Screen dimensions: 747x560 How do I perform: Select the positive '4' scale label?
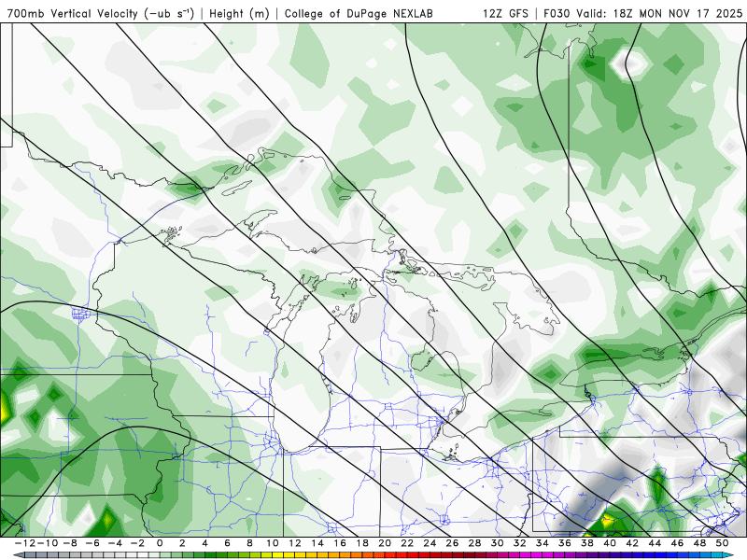(x=204, y=543)
